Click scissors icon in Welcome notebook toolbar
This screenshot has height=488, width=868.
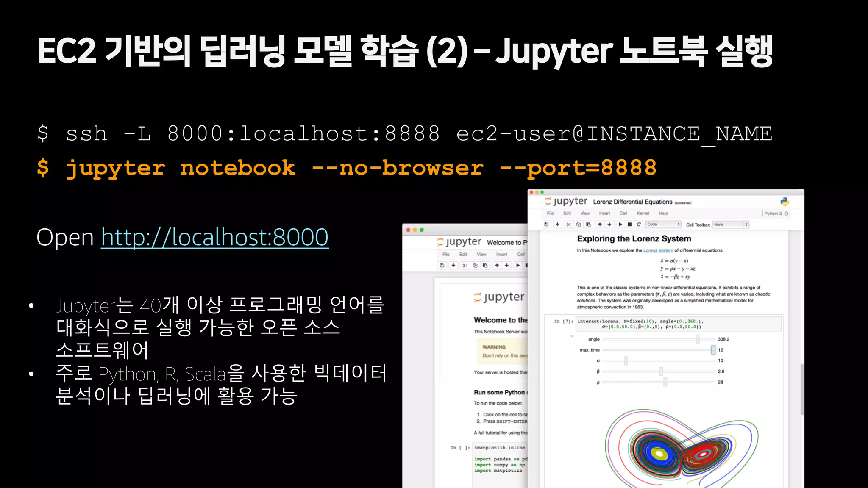coord(465,266)
